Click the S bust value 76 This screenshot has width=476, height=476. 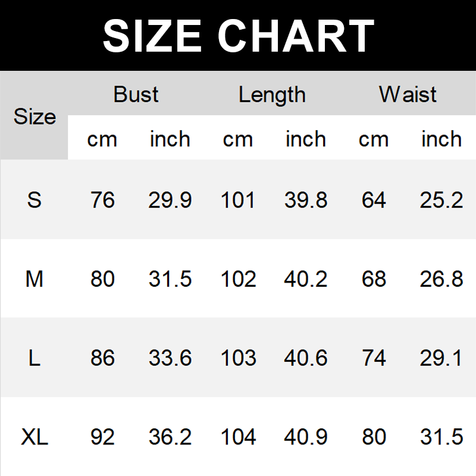pyautogui.click(x=102, y=200)
